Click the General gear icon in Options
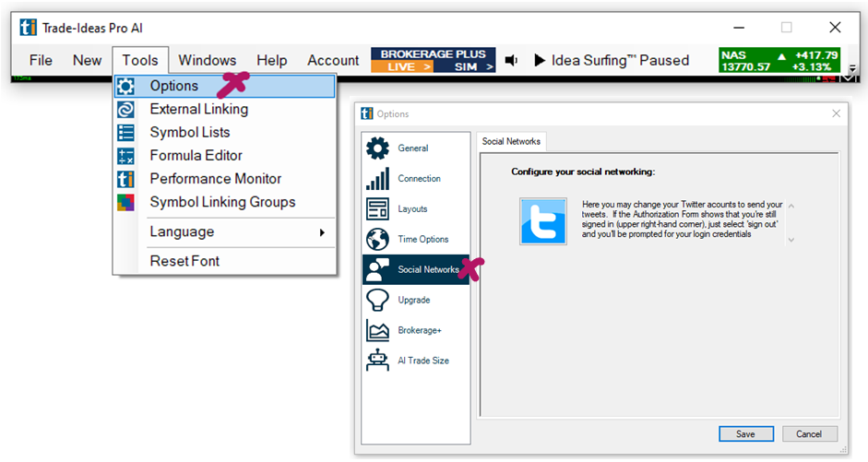The height and width of the screenshot is (462, 868). click(x=377, y=148)
